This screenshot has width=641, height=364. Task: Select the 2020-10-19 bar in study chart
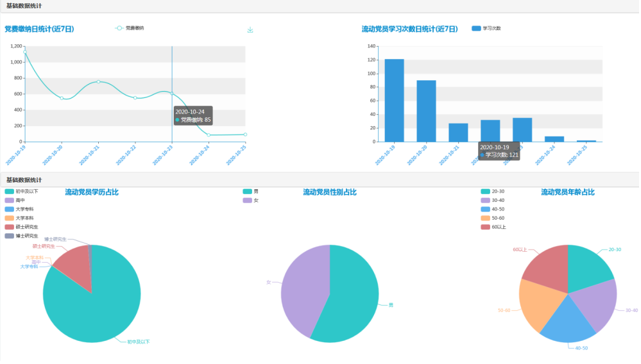[394, 101]
